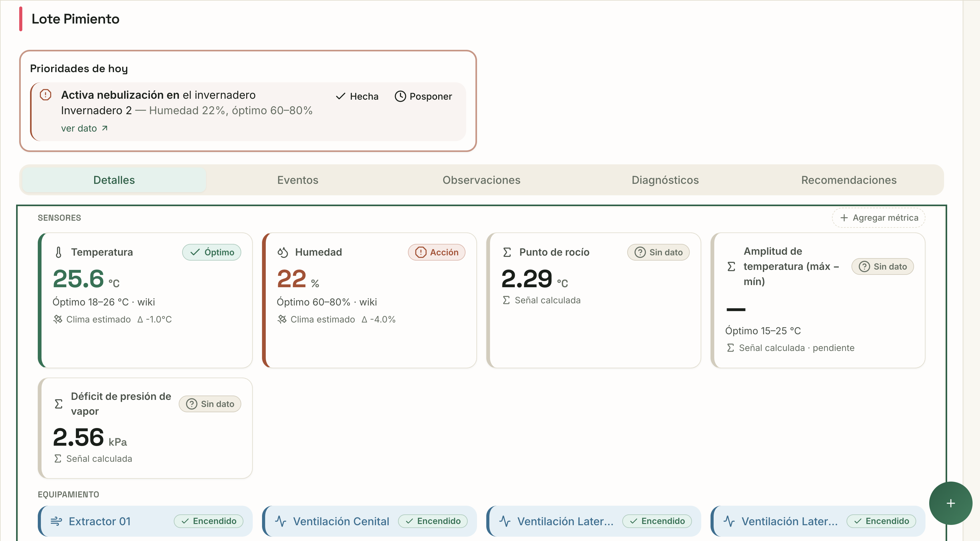Click sigma icon beside Déficit de presión de vapor

(59, 404)
